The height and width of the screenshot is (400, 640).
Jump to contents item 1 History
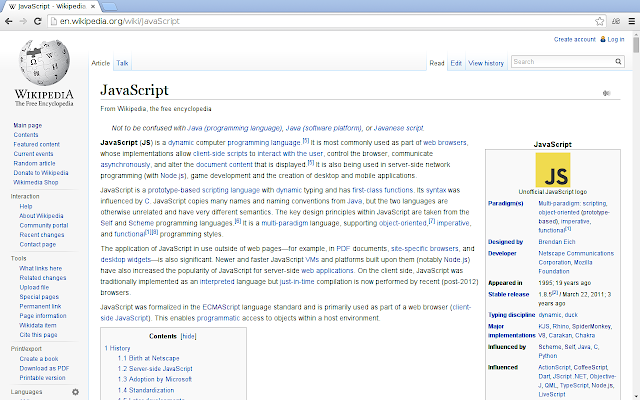(117, 348)
